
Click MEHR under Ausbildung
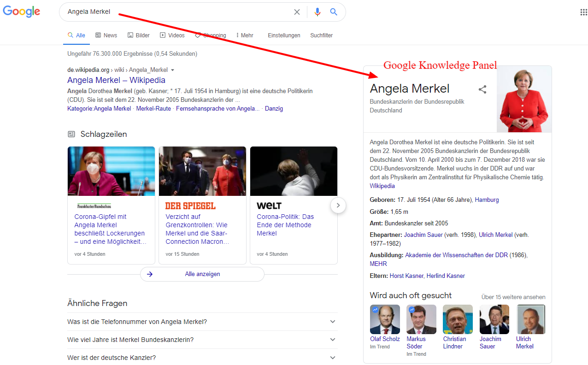[x=378, y=264]
